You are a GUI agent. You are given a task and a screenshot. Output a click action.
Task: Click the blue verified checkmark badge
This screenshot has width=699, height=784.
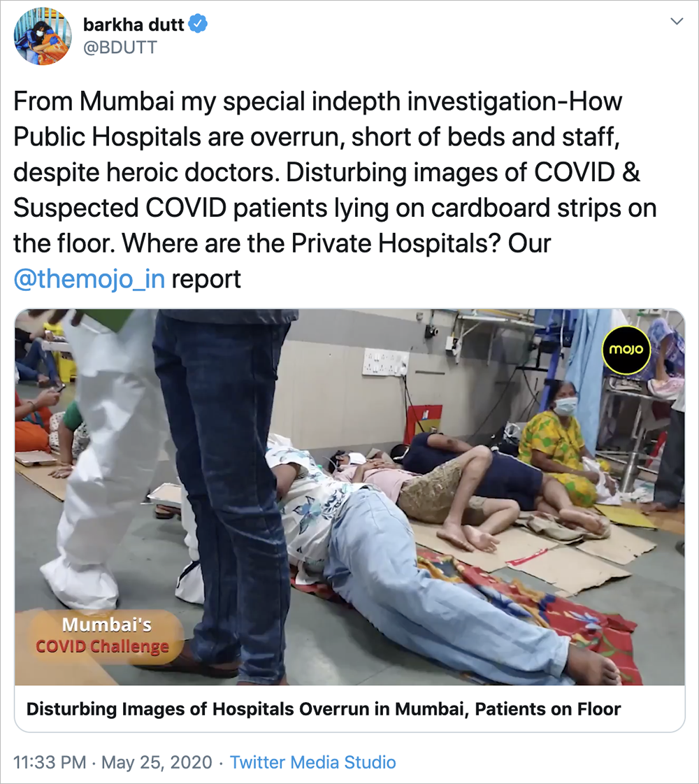(199, 24)
